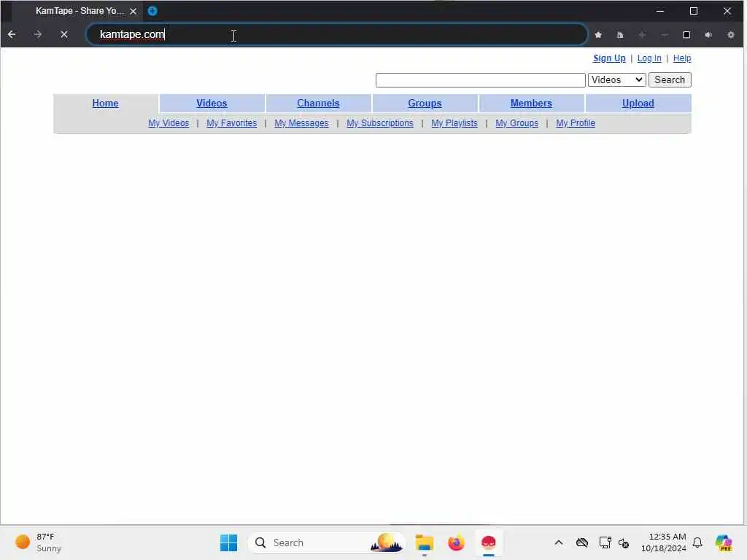Expand the Videos search type dropdown
Screen dimensions: 747x560
point(617,80)
